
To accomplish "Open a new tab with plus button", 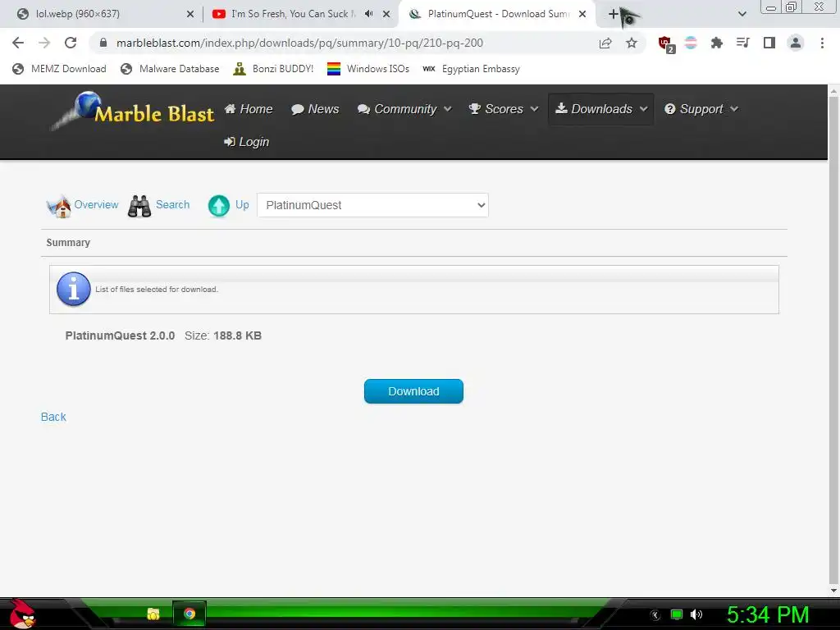I will point(614,14).
